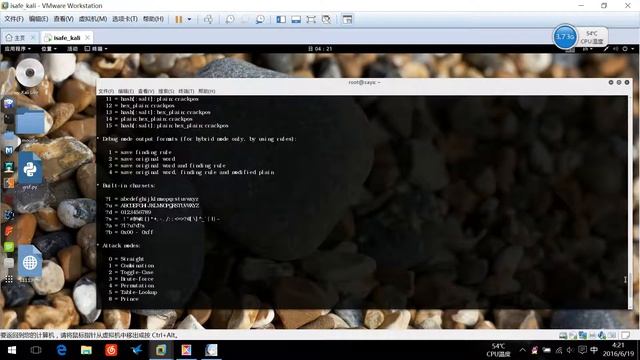Screen dimensions: 640x360
Task: Click the console view toolbar icon
Action: [347, 19]
